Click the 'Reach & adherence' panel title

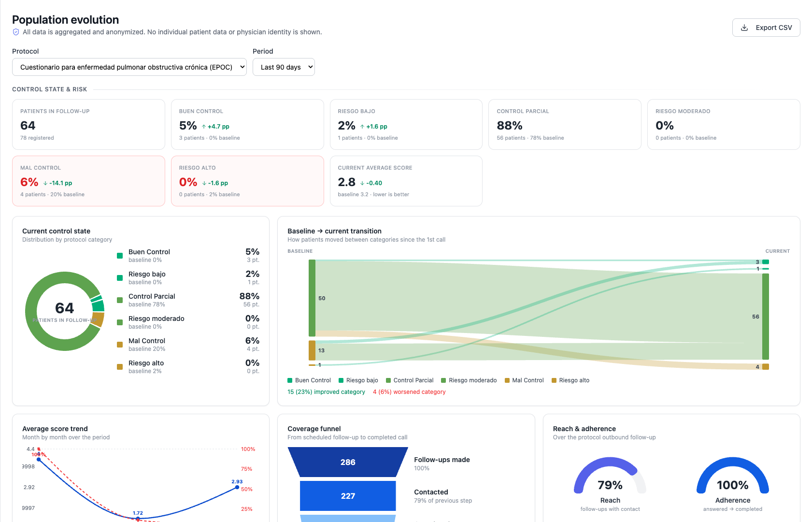(584, 429)
